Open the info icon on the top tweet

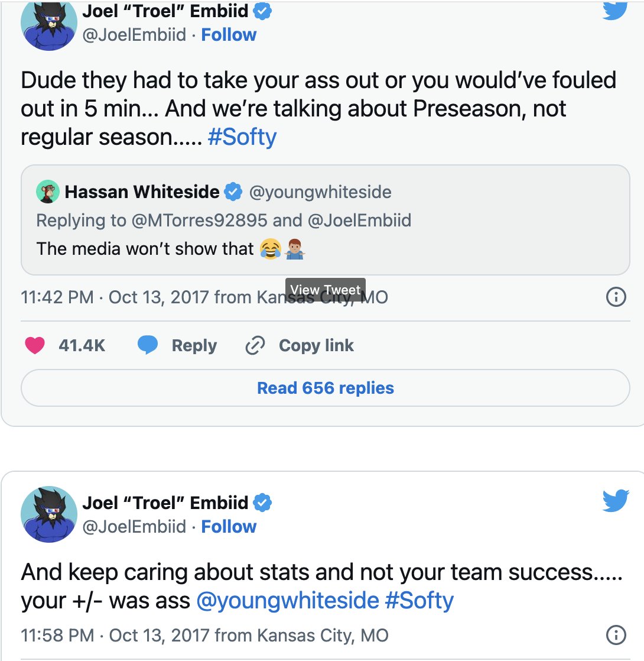(615, 298)
